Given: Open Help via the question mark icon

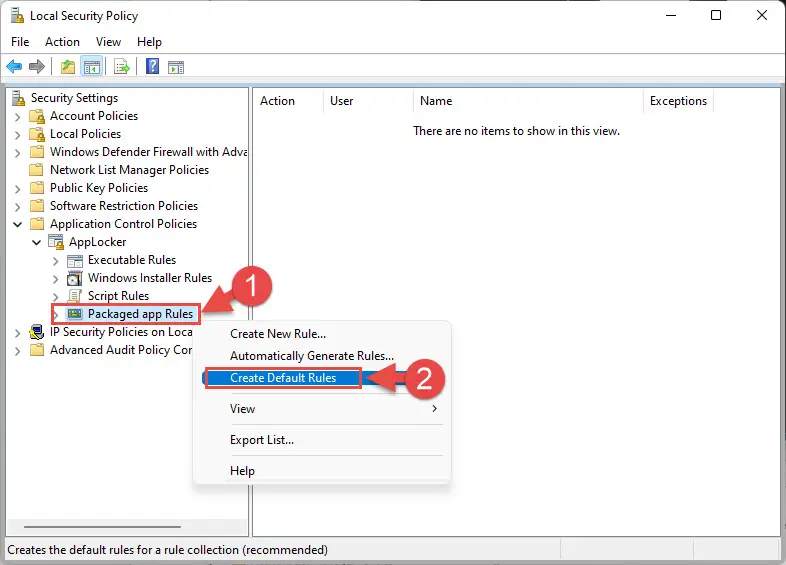Looking at the screenshot, I should (x=152, y=66).
